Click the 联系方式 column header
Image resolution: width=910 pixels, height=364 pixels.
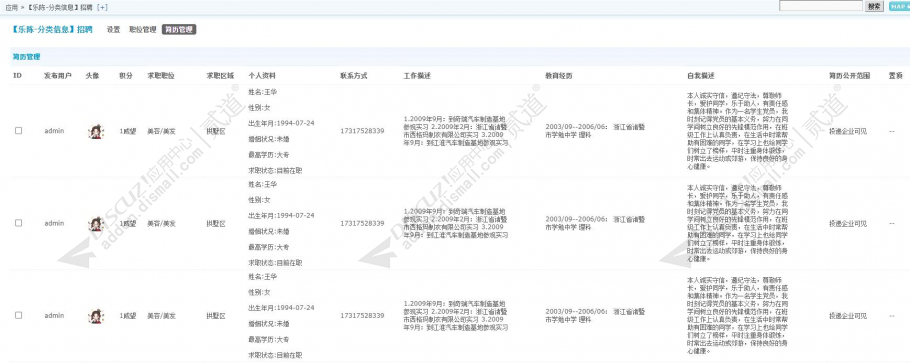pyautogui.click(x=354, y=76)
